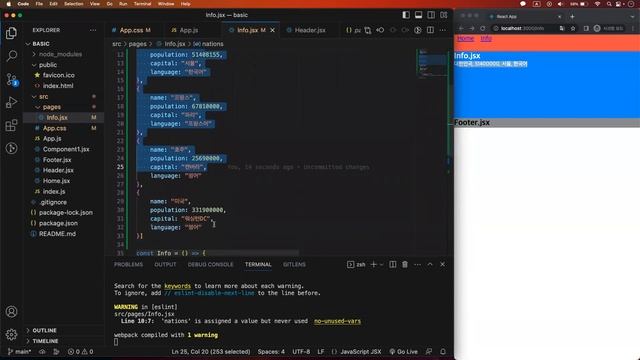Bookmark page with star icon in browser
This screenshot has height=360, width=640.
pos(573,29)
